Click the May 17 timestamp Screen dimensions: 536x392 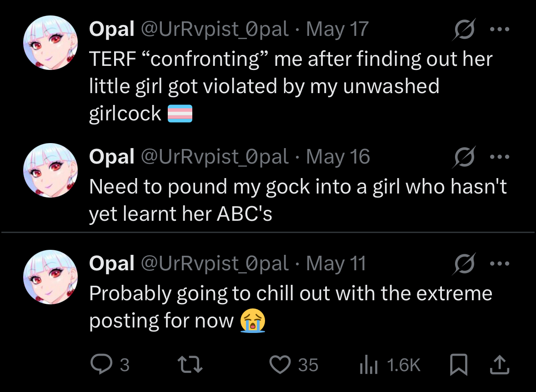(337, 30)
